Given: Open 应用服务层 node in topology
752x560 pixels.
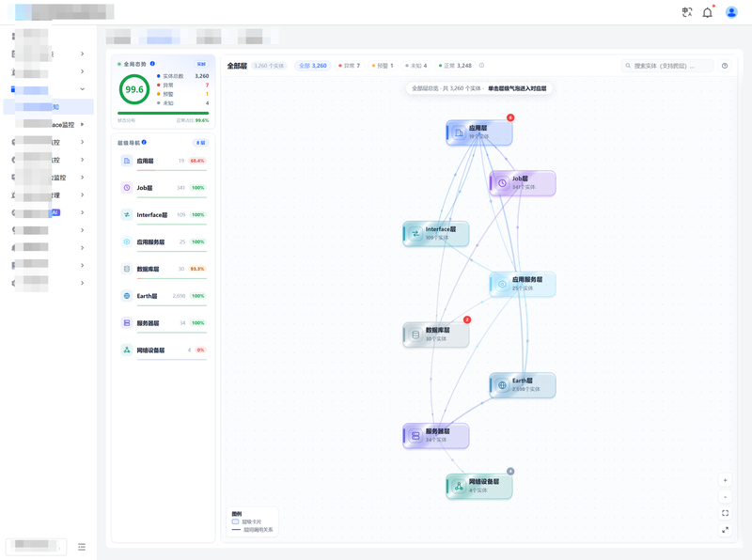Looking at the screenshot, I should [x=523, y=285].
